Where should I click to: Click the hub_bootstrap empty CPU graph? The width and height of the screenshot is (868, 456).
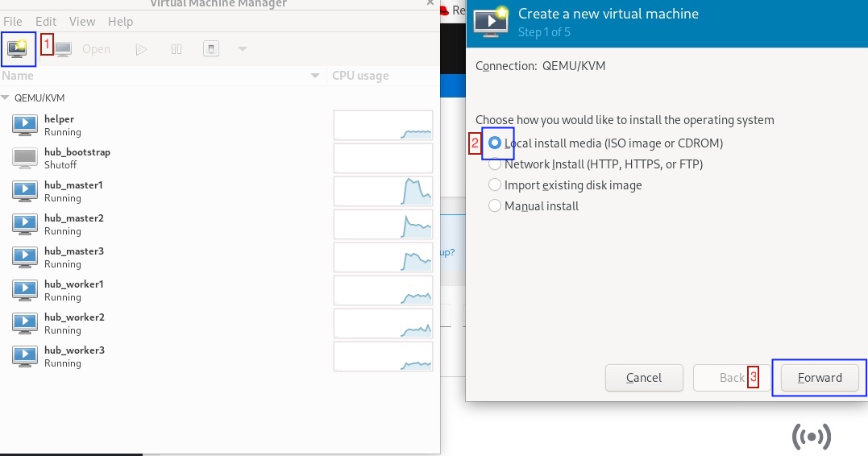click(383, 158)
